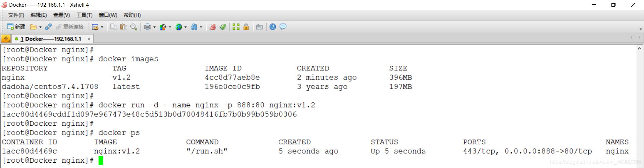Toggle full screen with green arrows icon
The width and height of the screenshot is (644, 168).
236,27
